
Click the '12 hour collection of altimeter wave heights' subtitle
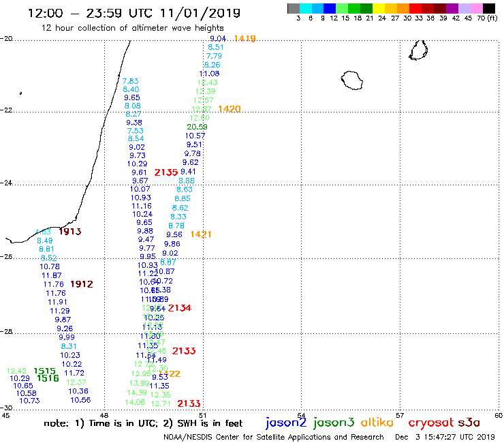pos(132,28)
